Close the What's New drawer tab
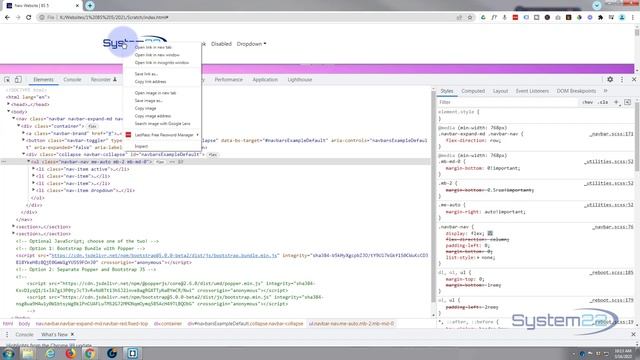 [72, 334]
